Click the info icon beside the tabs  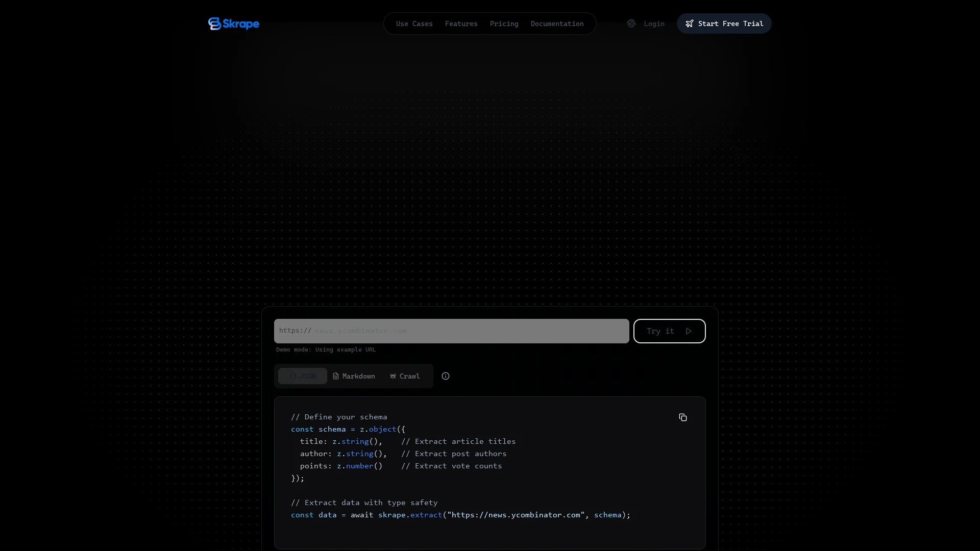446,376
